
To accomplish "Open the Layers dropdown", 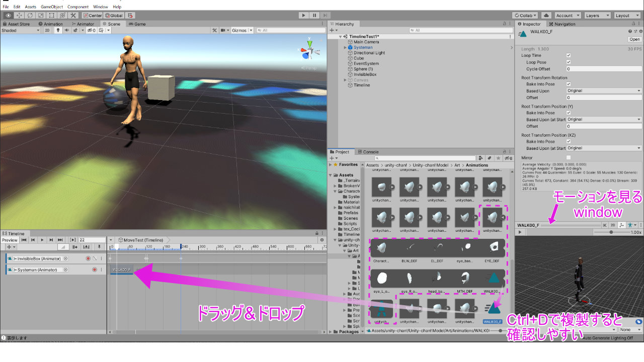I will (597, 16).
